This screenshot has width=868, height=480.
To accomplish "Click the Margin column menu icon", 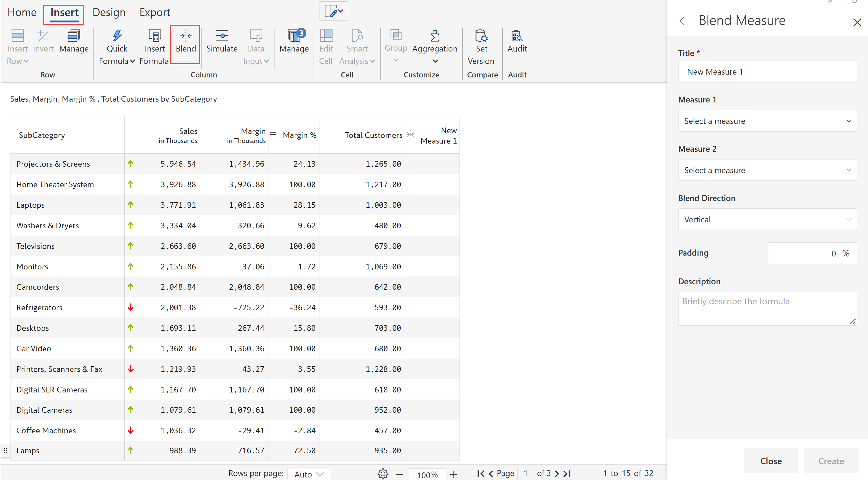I will (x=273, y=134).
